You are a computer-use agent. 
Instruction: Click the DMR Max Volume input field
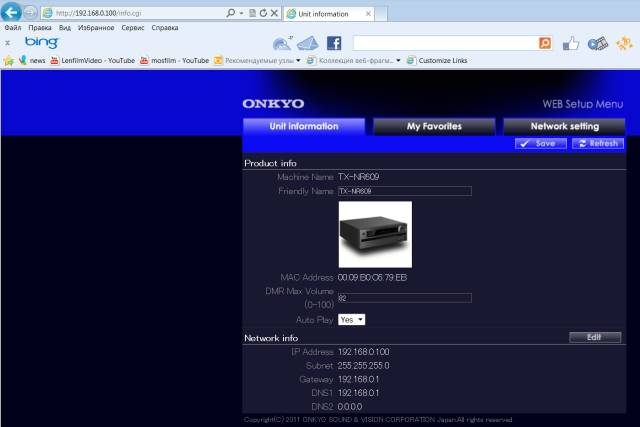(404, 297)
